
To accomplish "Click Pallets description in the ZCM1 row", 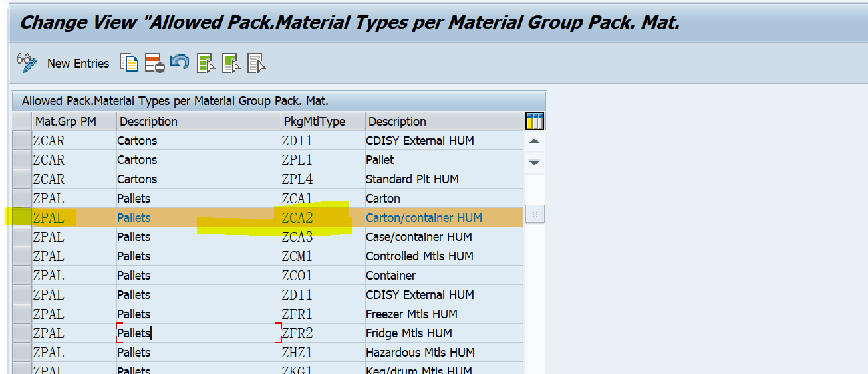I will (198, 256).
